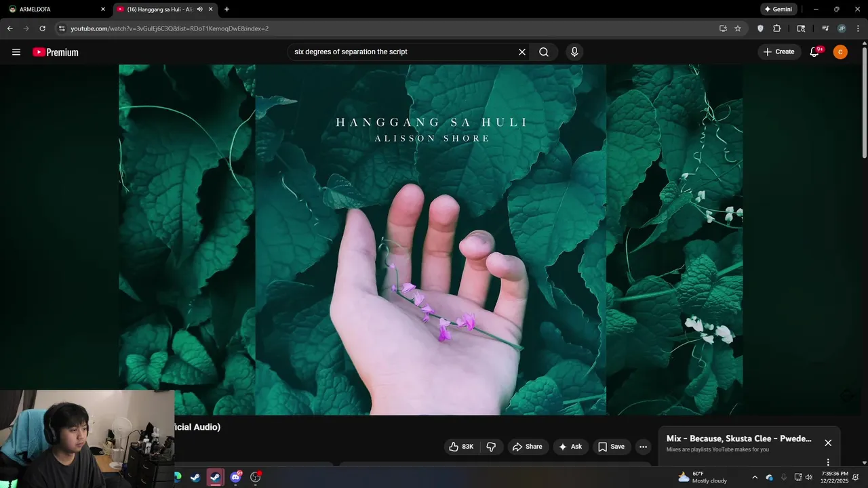The width and height of the screenshot is (868, 488).
Task: Open the OneDrive cloud tray icon
Action: [769, 477]
